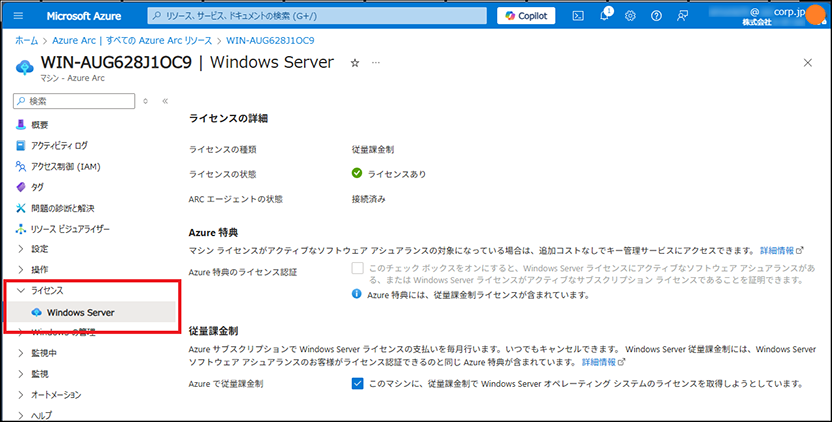Image resolution: width=832 pixels, height=422 pixels.
Task: Click the 概要 icon
Action: click(x=21, y=125)
